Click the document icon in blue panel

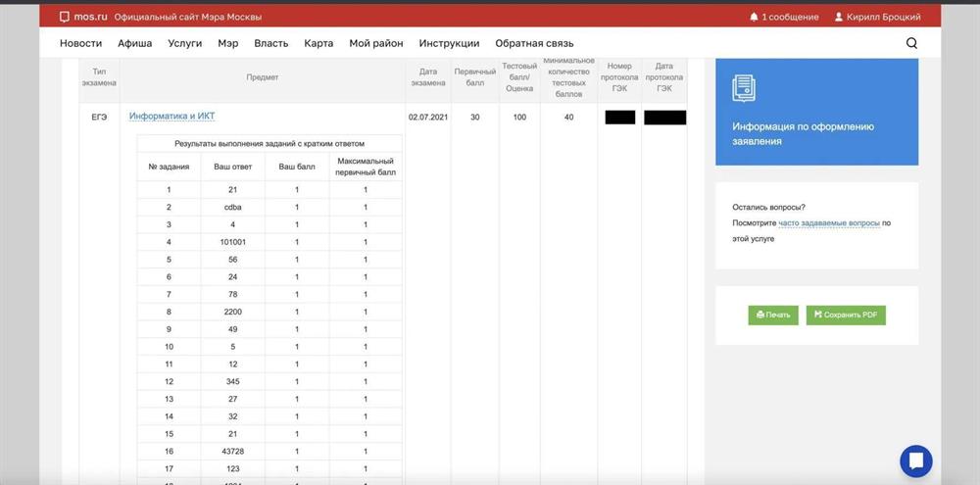click(x=744, y=88)
